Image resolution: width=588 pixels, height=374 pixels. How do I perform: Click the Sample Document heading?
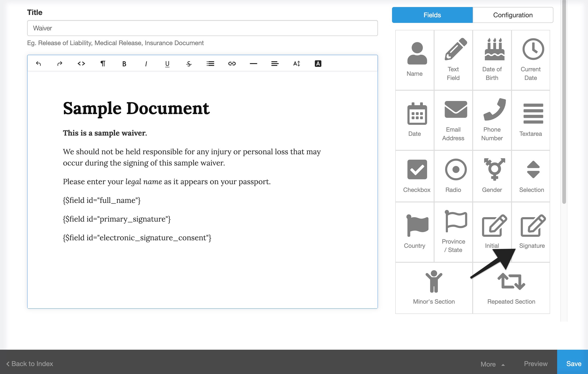[136, 108]
